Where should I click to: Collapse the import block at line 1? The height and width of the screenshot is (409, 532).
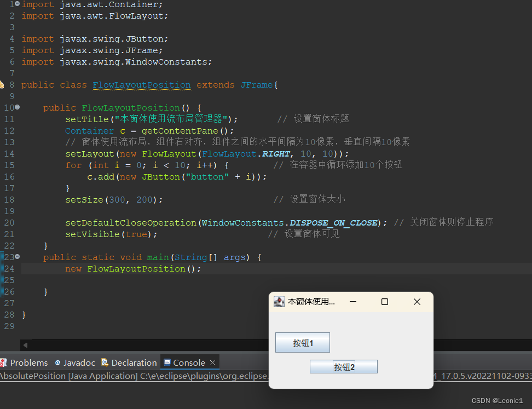(17, 4)
